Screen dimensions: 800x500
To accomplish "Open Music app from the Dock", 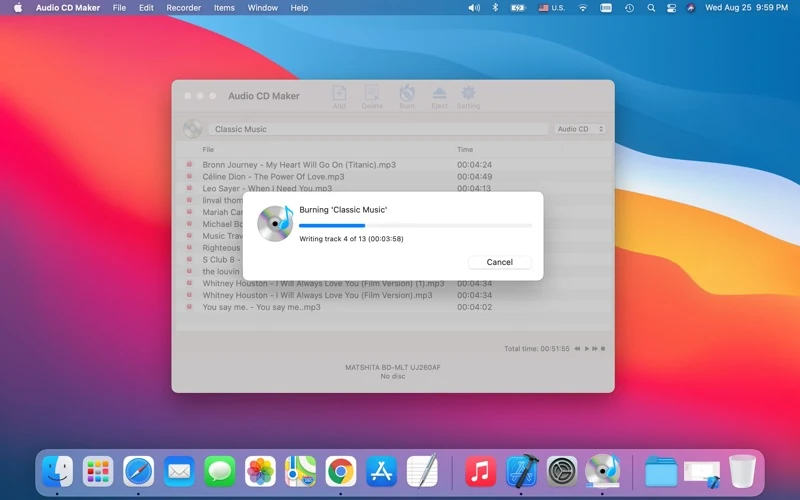I will tap(481, 471).
